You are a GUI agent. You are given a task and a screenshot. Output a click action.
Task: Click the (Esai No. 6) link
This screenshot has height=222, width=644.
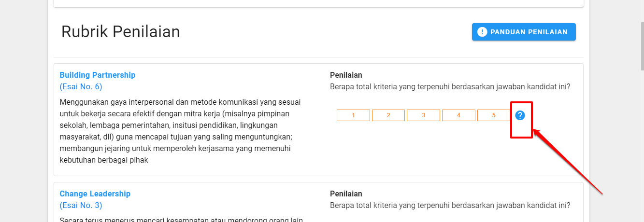point(81,87)
